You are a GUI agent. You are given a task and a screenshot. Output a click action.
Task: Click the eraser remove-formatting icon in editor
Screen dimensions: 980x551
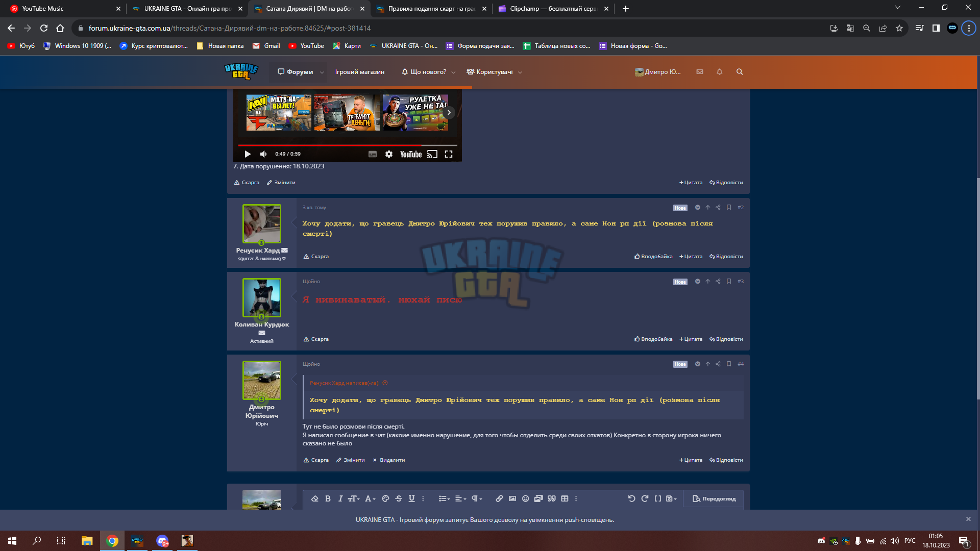315,498
